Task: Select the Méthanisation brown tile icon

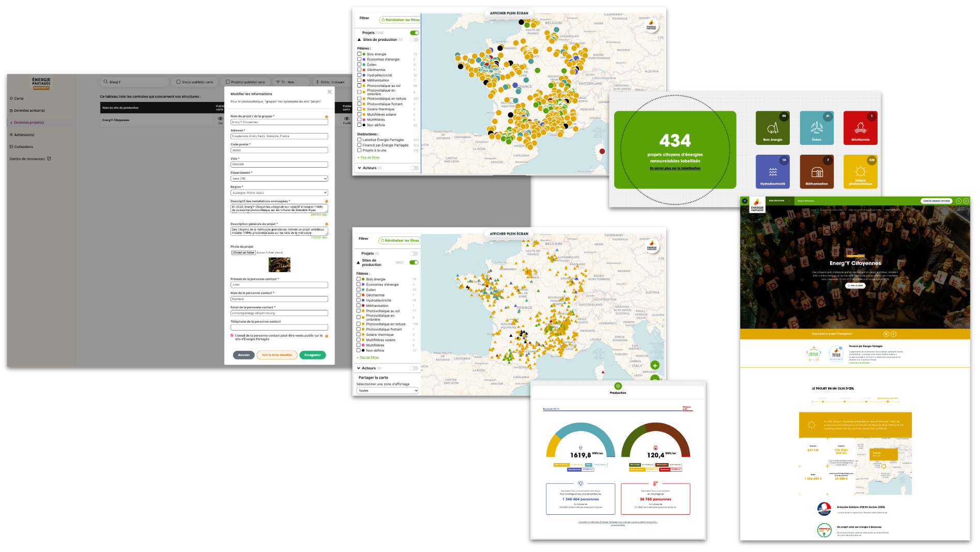Action: pyautogui.click(x=816, y=171)
